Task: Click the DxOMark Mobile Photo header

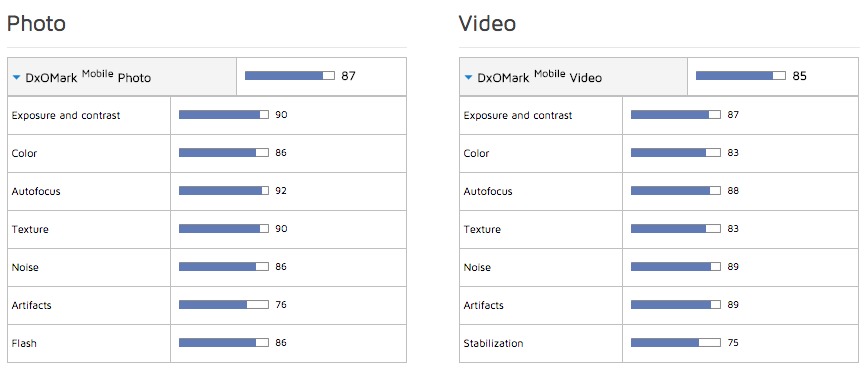Action: coord(88,77)
